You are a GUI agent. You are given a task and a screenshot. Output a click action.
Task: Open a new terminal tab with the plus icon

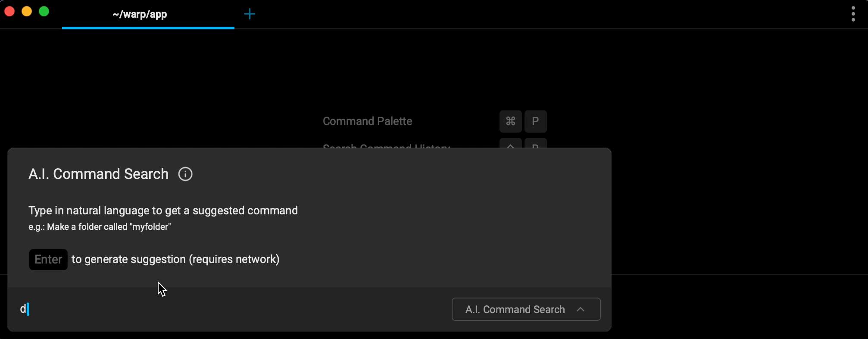coord(250,14)
